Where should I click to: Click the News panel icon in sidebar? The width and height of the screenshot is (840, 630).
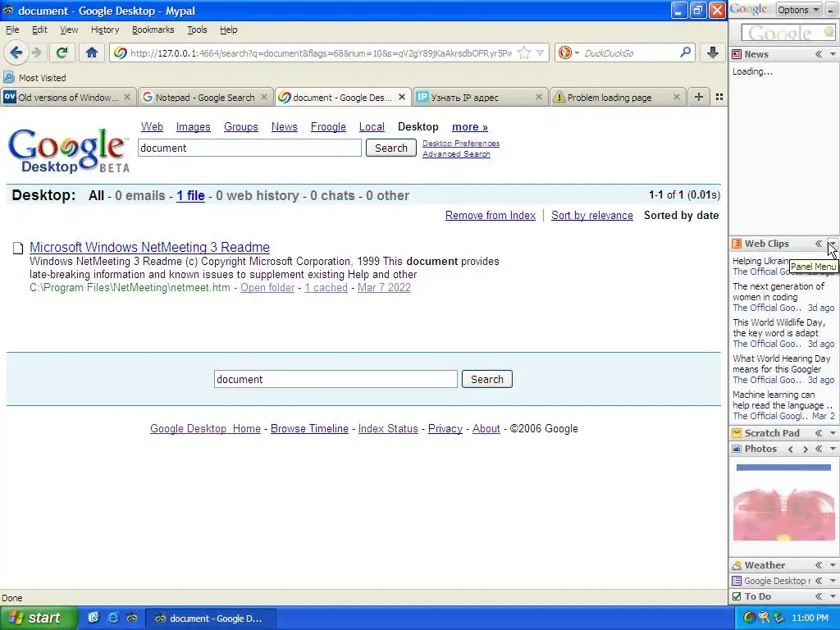coord(737,54)
